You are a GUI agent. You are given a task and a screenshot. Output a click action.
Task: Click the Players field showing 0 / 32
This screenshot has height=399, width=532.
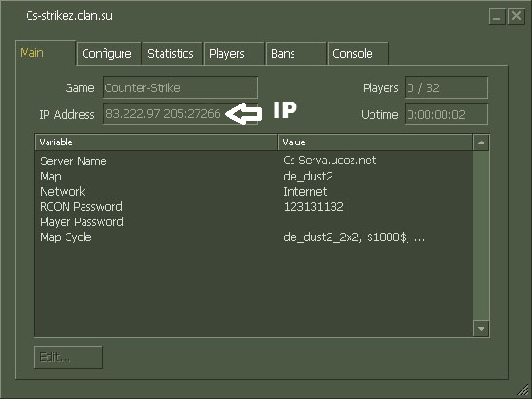446,87
